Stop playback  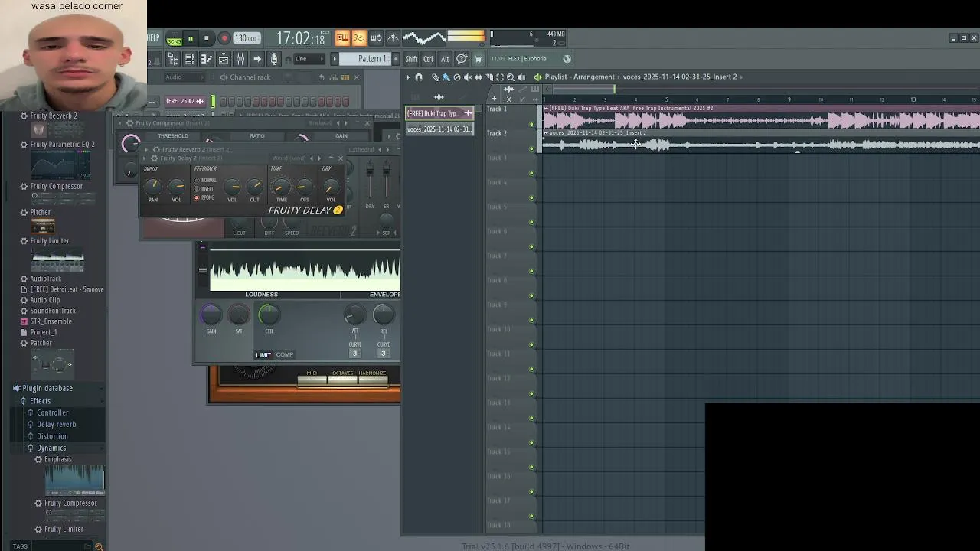(x=206, y=37)
